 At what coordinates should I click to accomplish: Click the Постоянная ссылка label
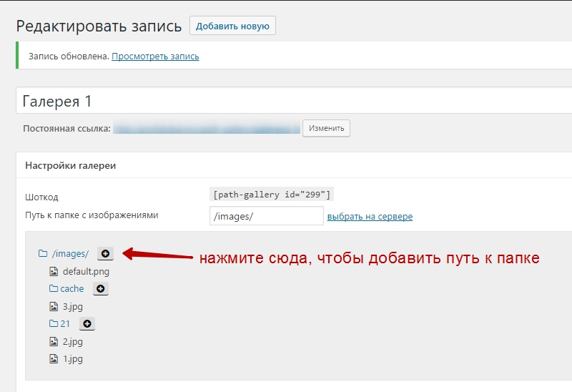coord(66,129)
